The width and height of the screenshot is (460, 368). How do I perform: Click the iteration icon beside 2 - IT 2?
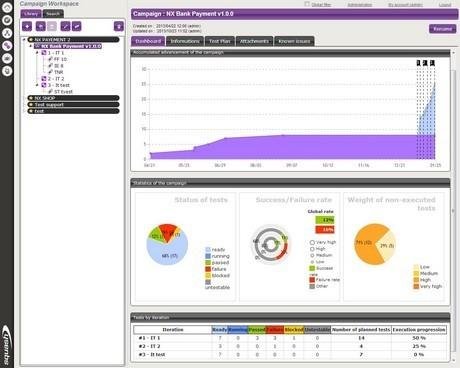click(x=44, y=79)
